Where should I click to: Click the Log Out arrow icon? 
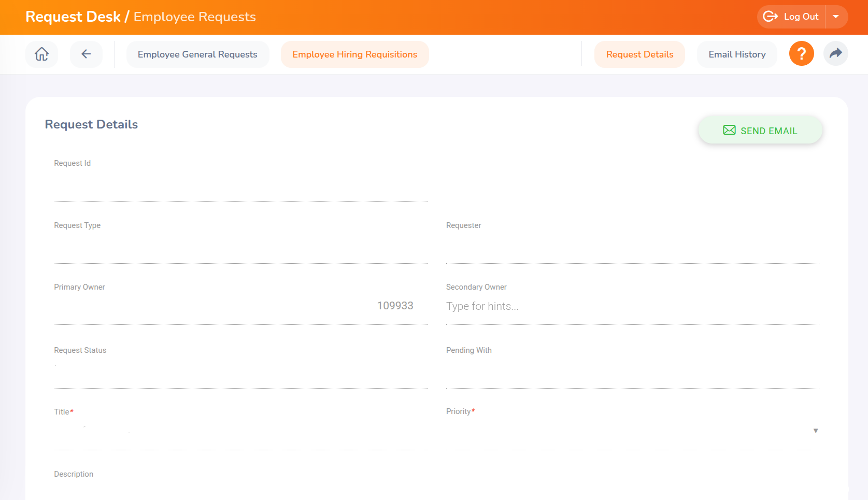[x=771, y=17]
